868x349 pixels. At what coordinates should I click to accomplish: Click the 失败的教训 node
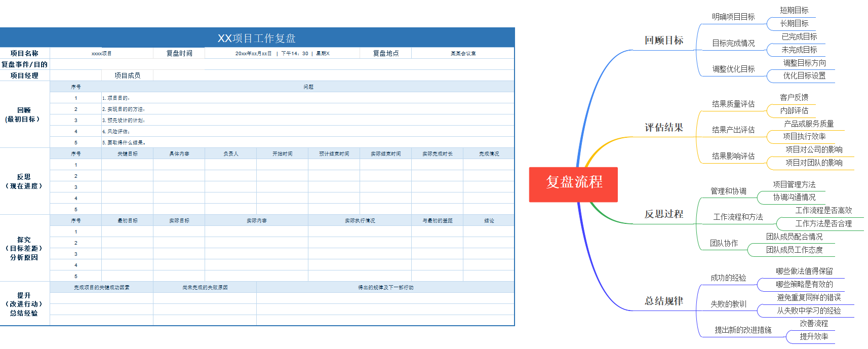pyautogui.click(x=728, y=304)
